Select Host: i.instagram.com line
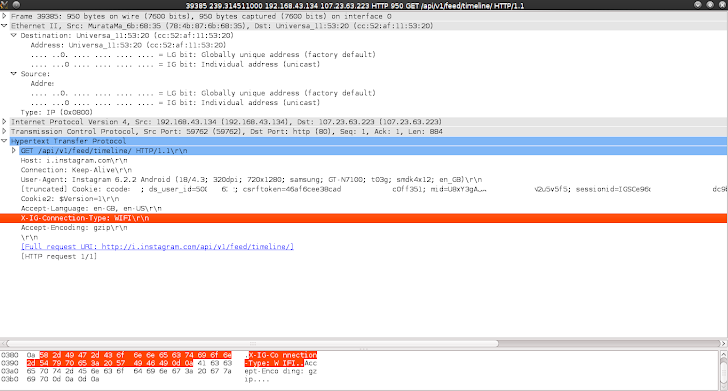Viewport: 728px width, 391px height. [74, 161]
